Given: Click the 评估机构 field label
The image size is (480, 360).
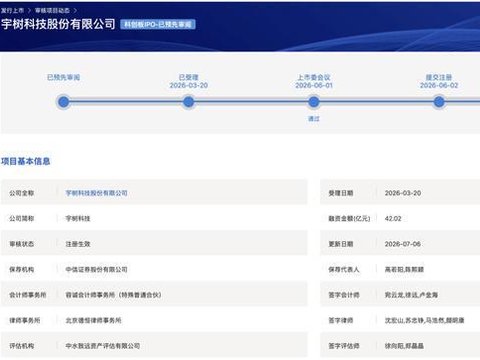Looking at the screenshot, I should point(22,346).
